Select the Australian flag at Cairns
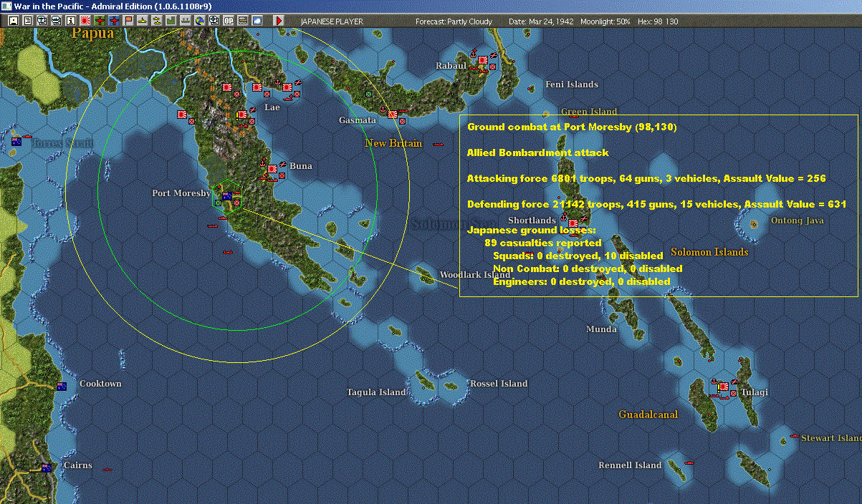 [x=47, y=468]
